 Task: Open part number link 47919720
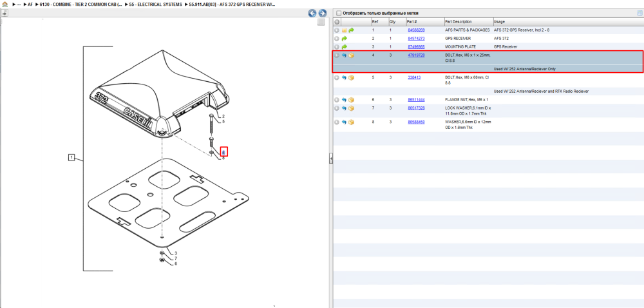[416, 55]
